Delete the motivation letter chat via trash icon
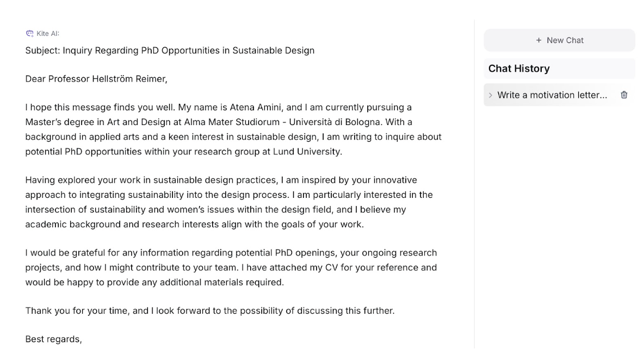This screenshot has width=644, height=361. pos(624,95)
